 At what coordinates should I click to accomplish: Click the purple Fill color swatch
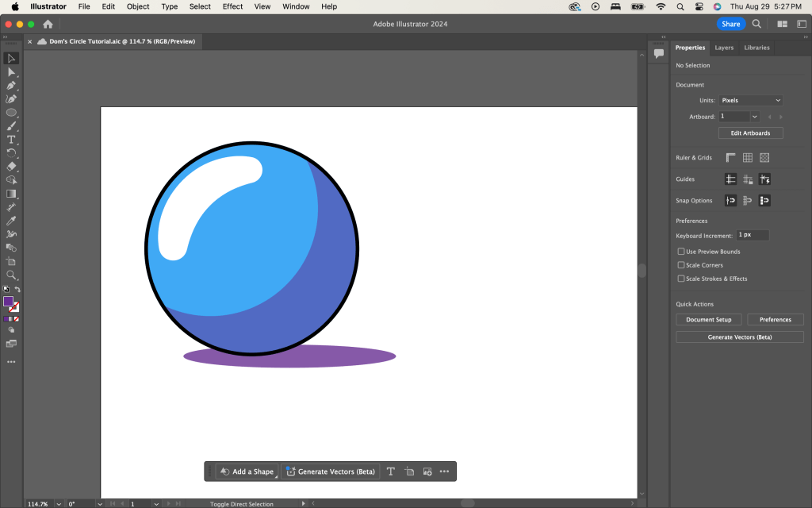[8, 302]
